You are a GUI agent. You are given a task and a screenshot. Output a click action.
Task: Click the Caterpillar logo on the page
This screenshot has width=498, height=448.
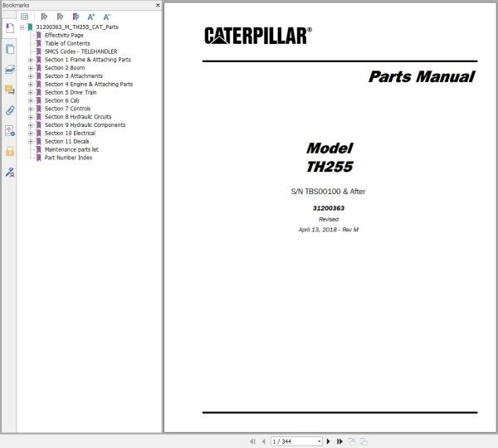click(x=258, y=35)
